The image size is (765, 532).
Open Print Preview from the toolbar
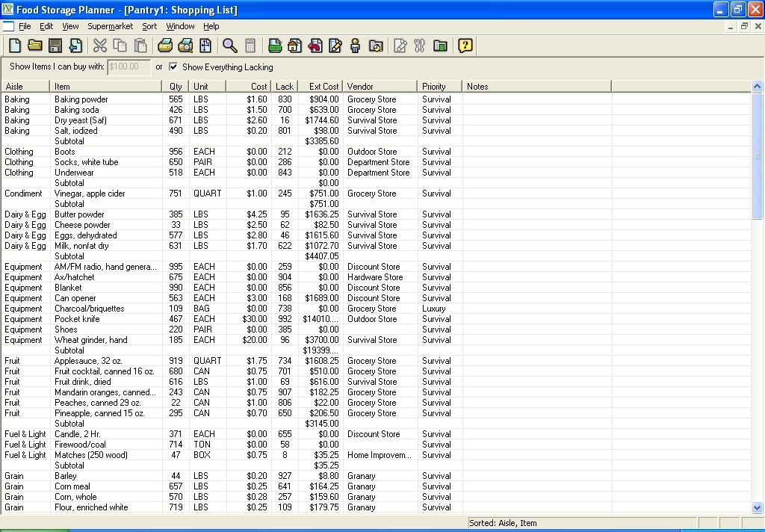point(186,46)
